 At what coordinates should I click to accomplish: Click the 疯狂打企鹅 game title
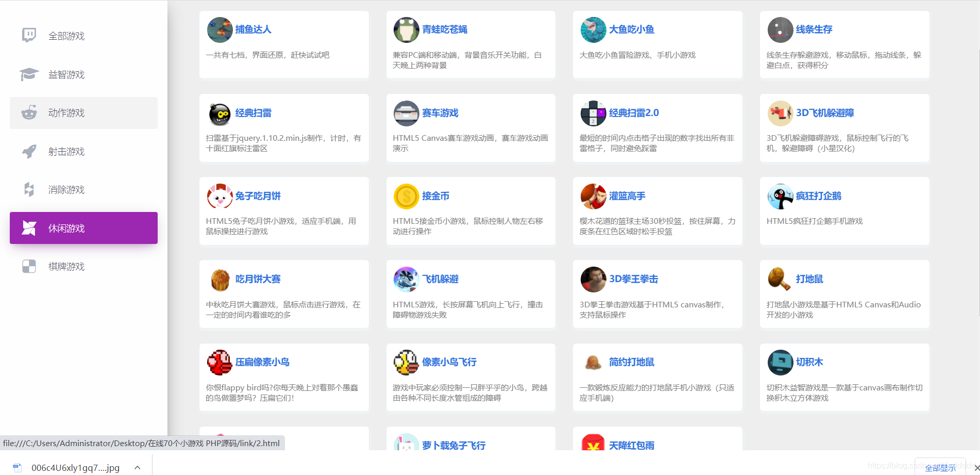[x=819, y=196]
